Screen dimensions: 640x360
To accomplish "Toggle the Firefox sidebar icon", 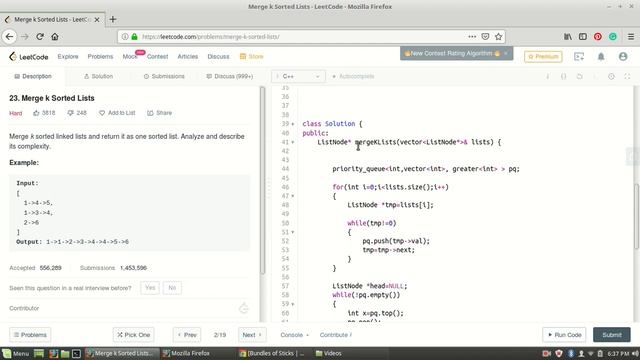I will pyautogui.click(x=583, y=37).
